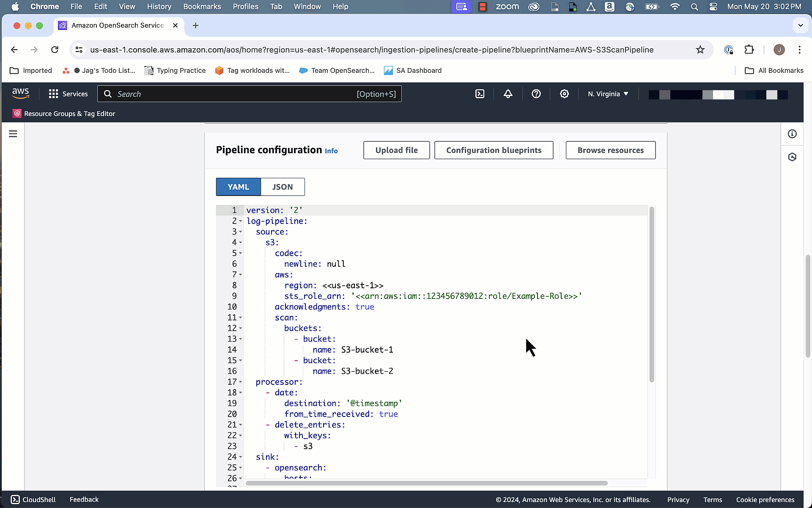Bookmark this page with star icon
812x508 pixels.
pyautogui.click(x=700, y=50)
